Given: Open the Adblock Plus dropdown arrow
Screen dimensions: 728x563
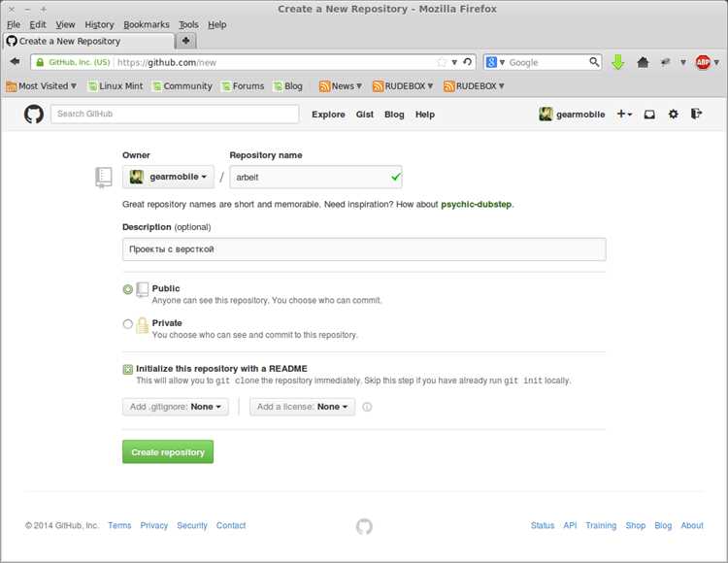Looking at the screenshot, I should (716, 62).
